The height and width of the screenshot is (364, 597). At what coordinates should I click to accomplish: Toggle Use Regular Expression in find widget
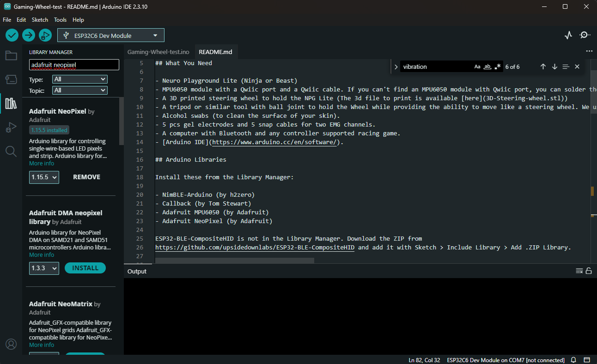(498, 67)
